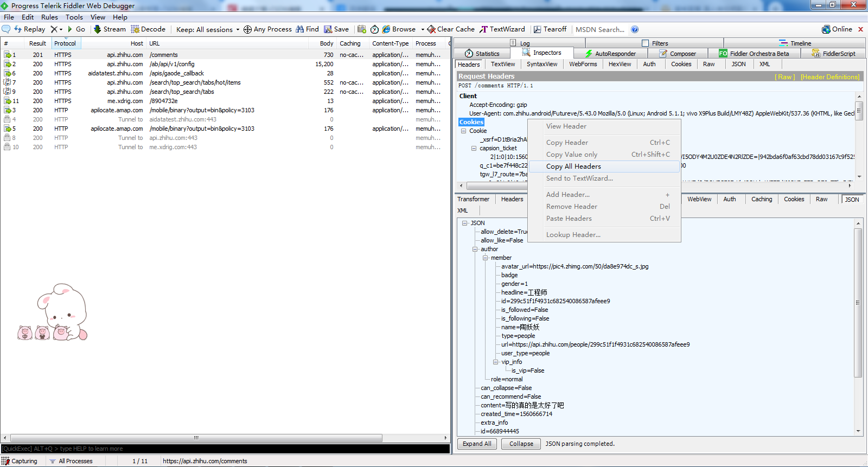Switch to the AutoResponder tab
The image size is (868, 467).
(610, 53)
